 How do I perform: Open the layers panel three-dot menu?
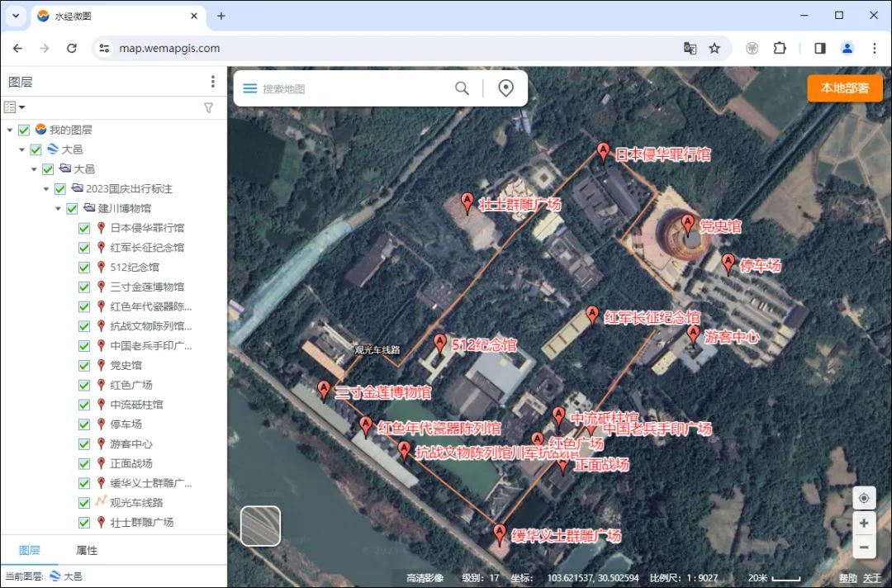pos(213,82)
